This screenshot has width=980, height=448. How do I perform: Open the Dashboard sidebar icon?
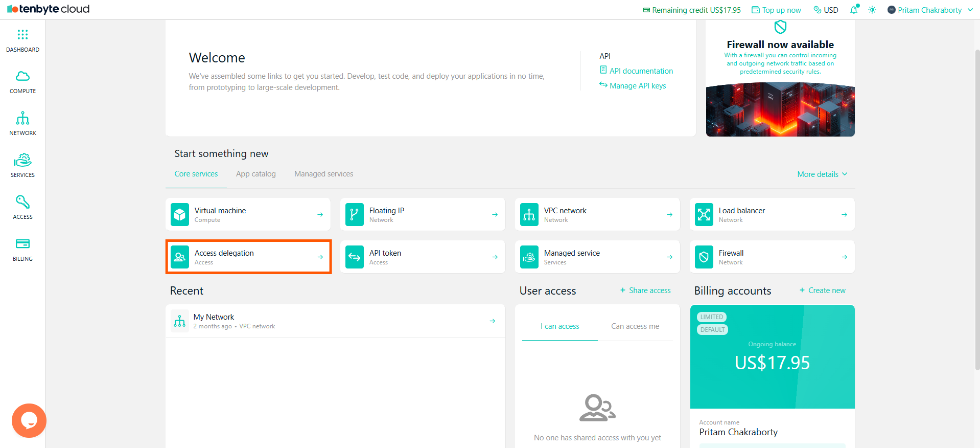pyautogui.click(x=22, y=35)
